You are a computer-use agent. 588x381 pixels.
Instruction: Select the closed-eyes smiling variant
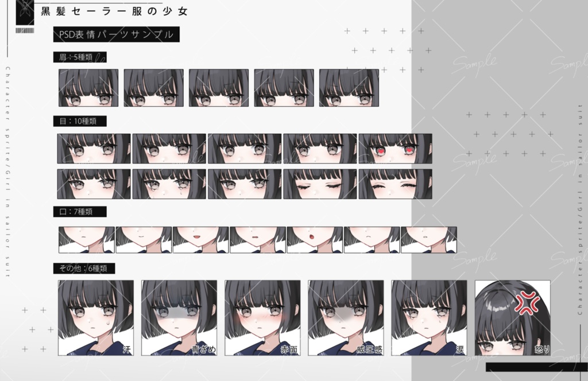pos(394,184)
